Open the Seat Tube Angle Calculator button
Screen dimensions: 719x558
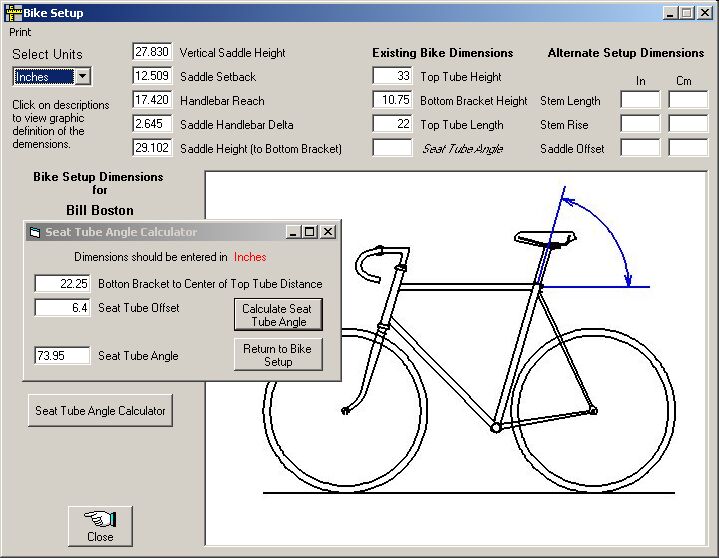pyautogui.click(x=100, y=410)
